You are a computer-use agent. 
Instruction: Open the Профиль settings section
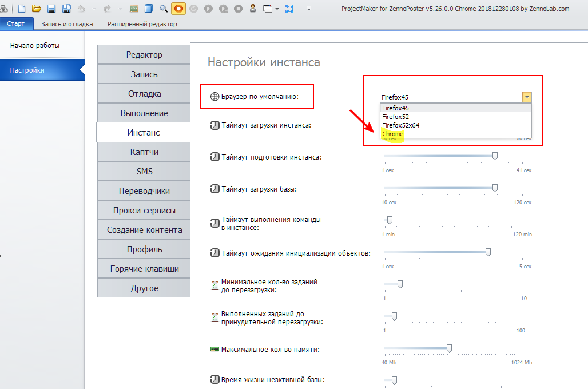144,249
